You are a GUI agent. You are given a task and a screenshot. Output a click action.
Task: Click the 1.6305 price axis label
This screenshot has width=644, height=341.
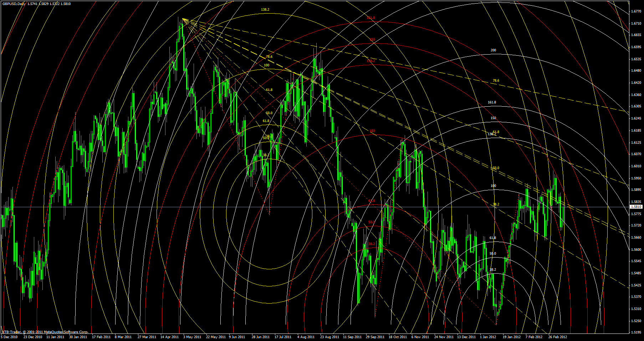coord(636,106)
